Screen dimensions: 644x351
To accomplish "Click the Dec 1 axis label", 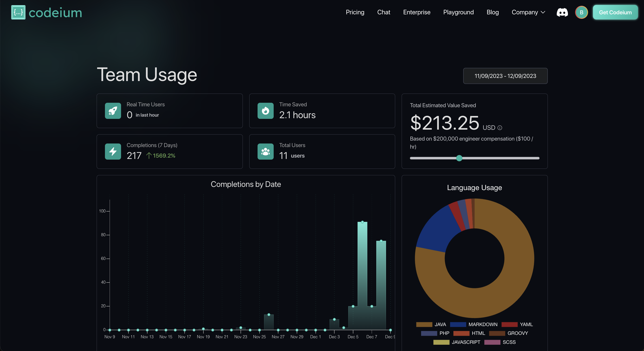I will pos(315,337).
